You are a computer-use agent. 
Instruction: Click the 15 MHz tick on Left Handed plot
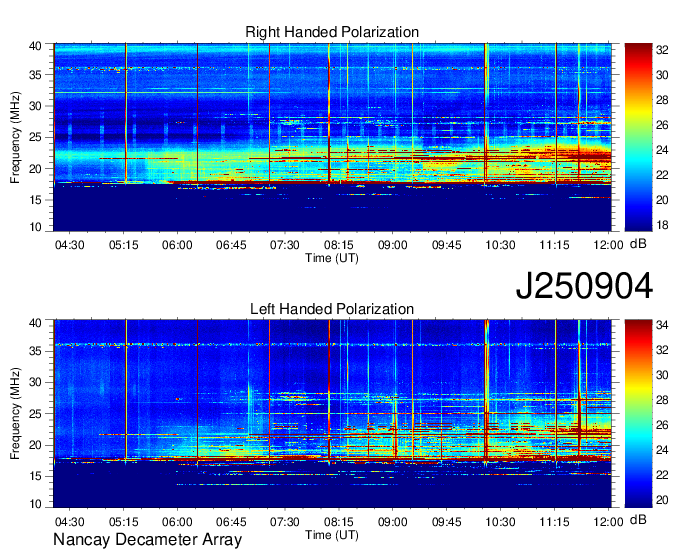pyautogui.click(x=35, y=476)
